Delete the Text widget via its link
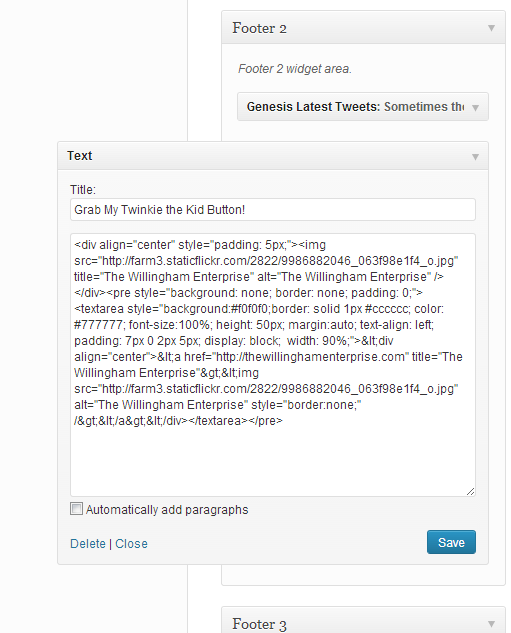This screenshot has height=633, width=511. [88, 544]
